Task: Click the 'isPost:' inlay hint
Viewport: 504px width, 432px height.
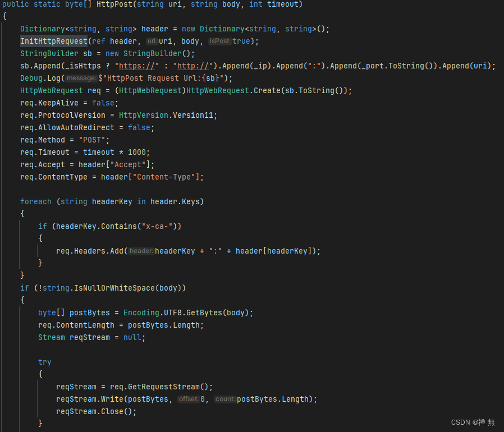Action: coord(220,41)
